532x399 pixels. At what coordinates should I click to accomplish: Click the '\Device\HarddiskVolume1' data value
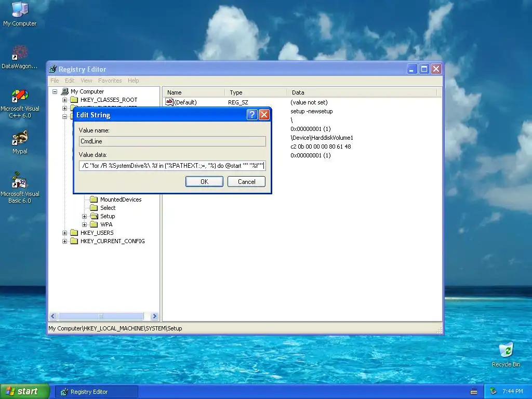[x=322, y=137]
